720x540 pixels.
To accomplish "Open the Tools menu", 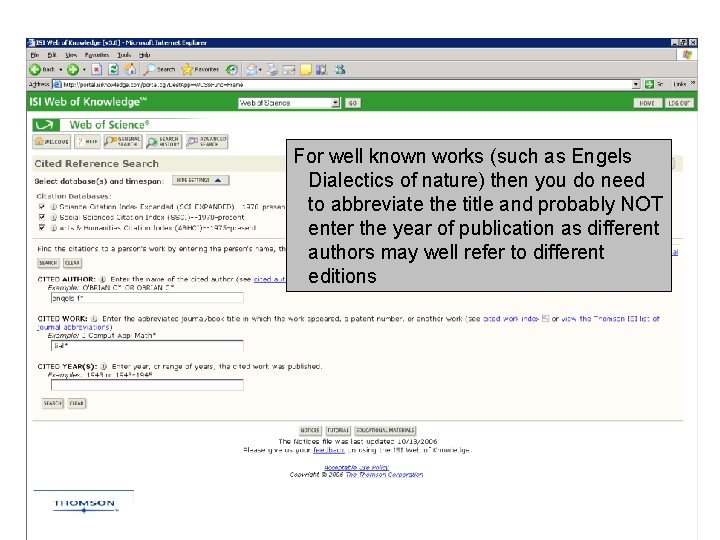I will tap(124, 55).
